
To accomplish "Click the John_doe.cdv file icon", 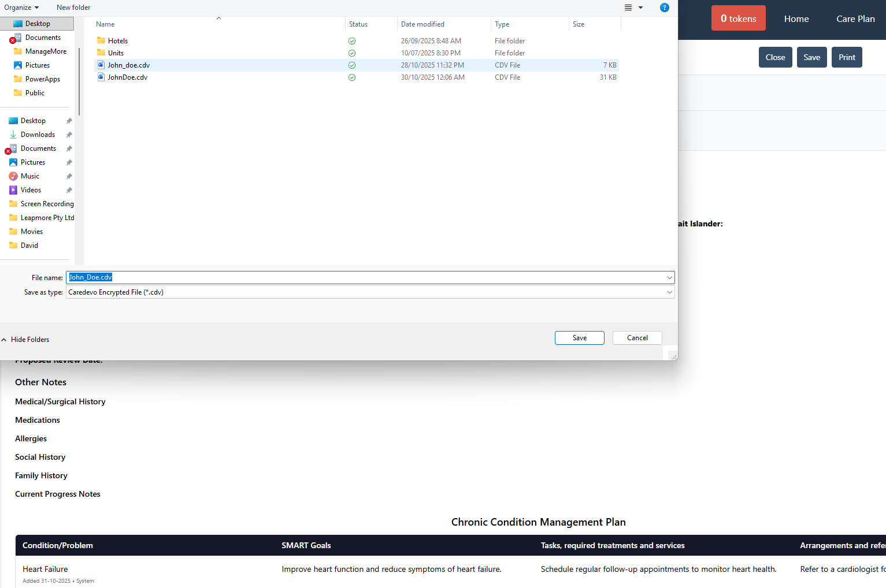I will 101,65.
